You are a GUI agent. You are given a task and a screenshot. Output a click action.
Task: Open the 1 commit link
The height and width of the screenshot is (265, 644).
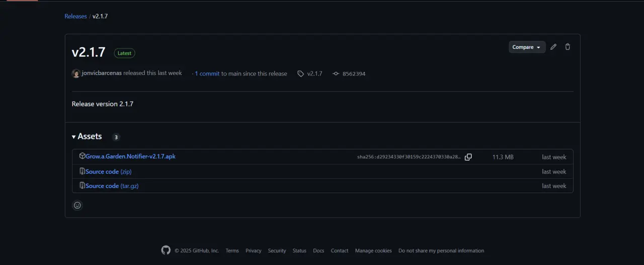pos(207,73)
